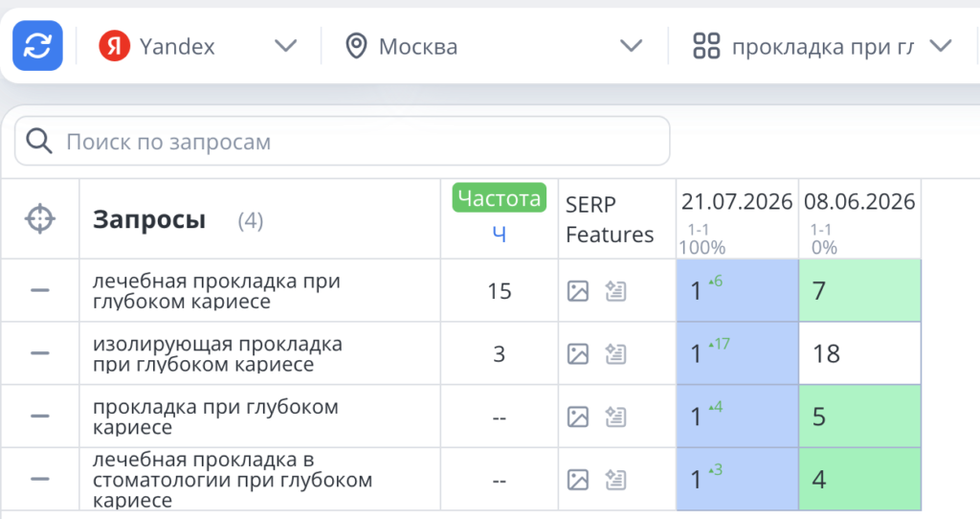Click the location pin icon

click(356, 46)
